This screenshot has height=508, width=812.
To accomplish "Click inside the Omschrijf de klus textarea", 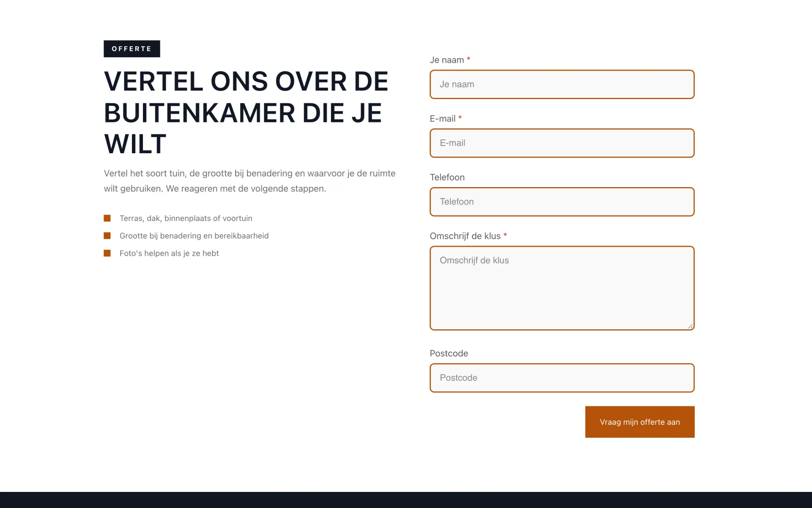I will [x=562, y=288].
